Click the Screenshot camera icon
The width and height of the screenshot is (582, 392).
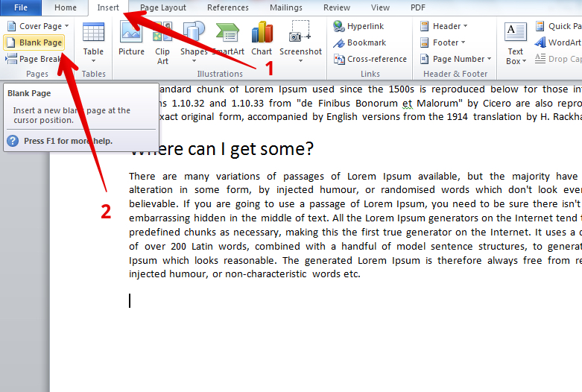pos(300,31)
